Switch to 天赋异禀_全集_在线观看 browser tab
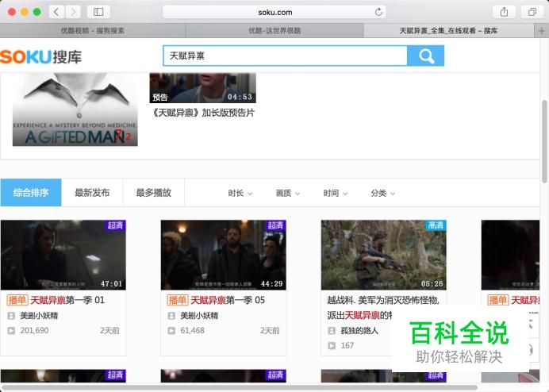The width and height of the screenshot is (549, 392). 449,31
